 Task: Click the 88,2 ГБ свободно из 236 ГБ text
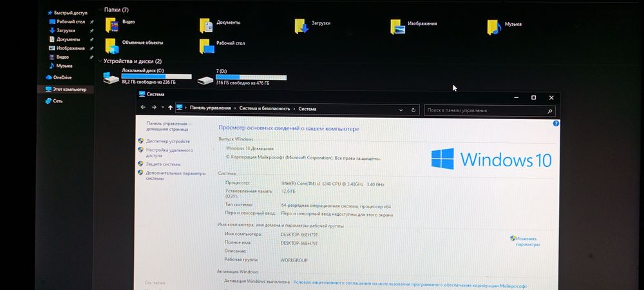(x=149, y=82)
